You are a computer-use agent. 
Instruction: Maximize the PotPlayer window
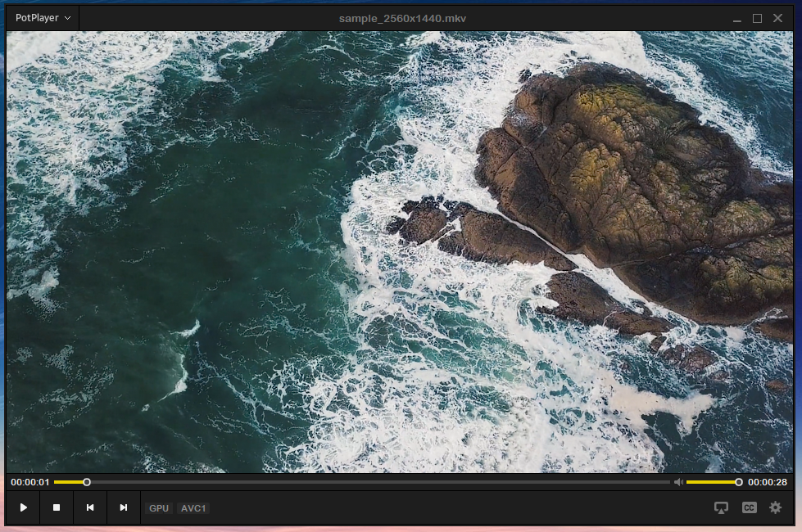tap(758, 18)
